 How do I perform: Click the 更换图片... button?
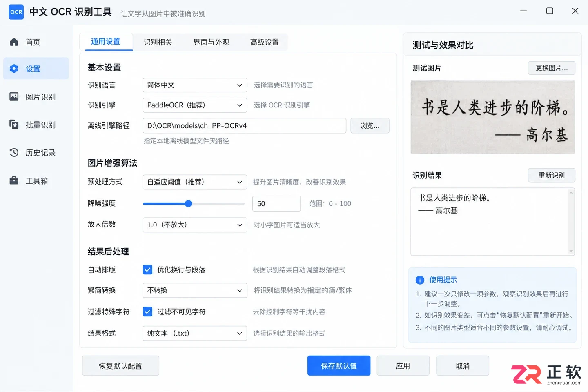(x=552, y=68)
